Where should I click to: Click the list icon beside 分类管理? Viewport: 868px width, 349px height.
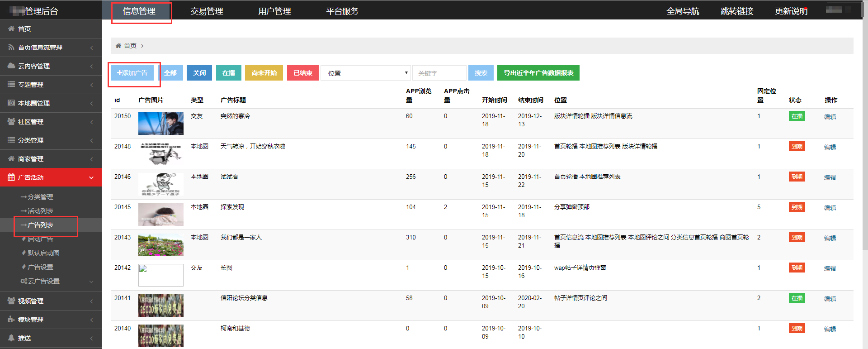[11, 140]
